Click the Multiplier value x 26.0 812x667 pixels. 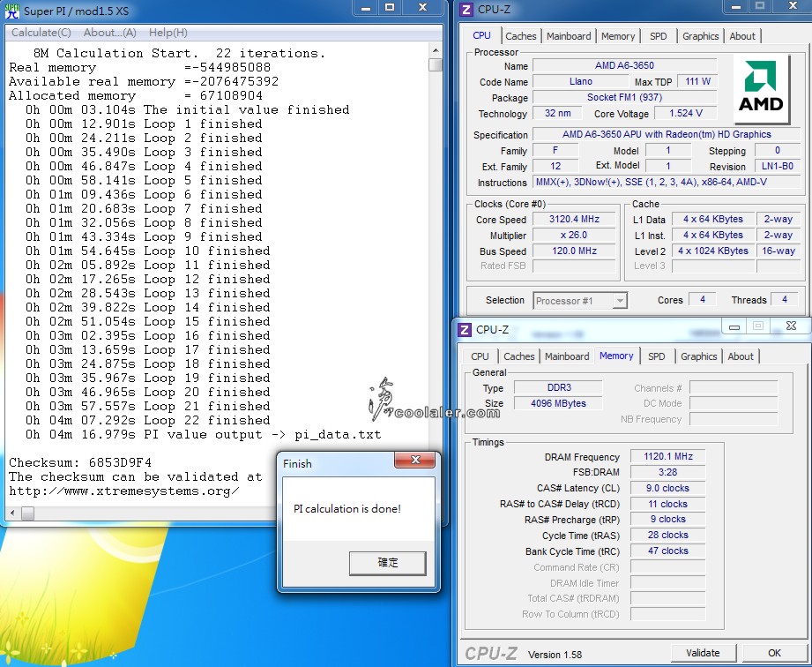tap(574, 236)
